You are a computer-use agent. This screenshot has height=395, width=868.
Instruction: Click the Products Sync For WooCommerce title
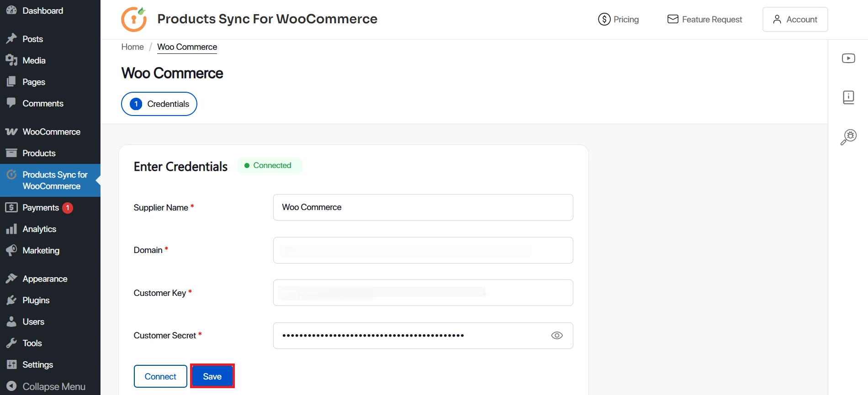[267, 19]
